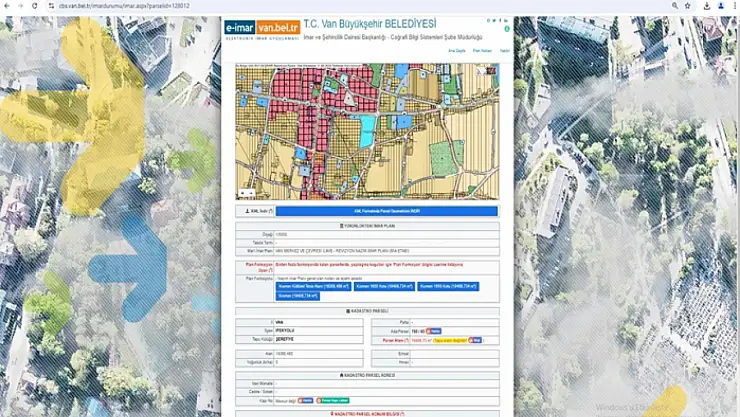The image size is (740, 417).
Task: Click the second blue plan function button
Action: [384, 286]
